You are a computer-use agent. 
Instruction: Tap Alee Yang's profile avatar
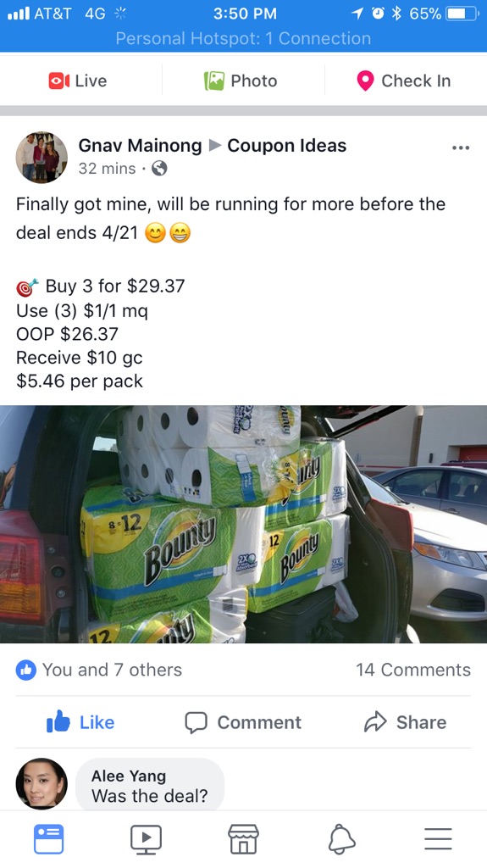click(x=42, y=784)
